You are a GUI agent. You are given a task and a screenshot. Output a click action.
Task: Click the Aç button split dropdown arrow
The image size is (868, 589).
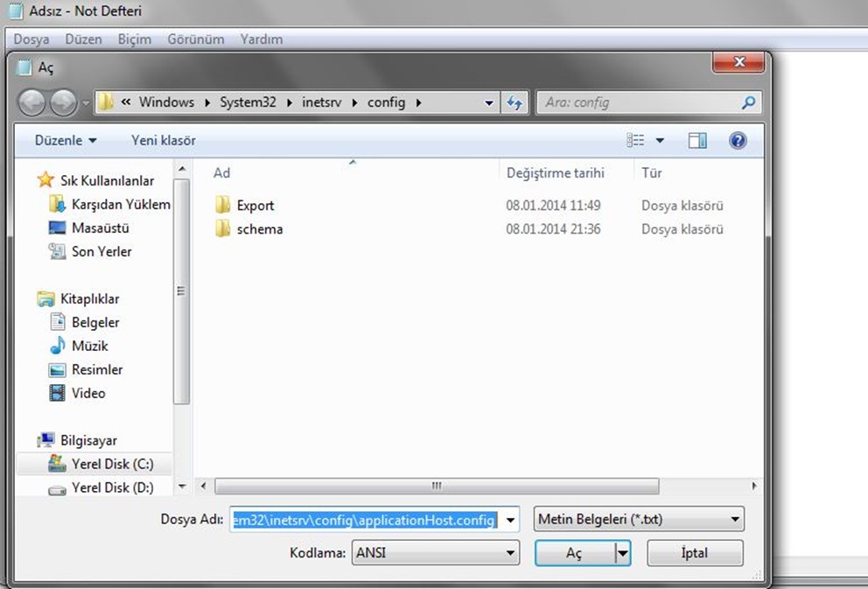(623, 553)
